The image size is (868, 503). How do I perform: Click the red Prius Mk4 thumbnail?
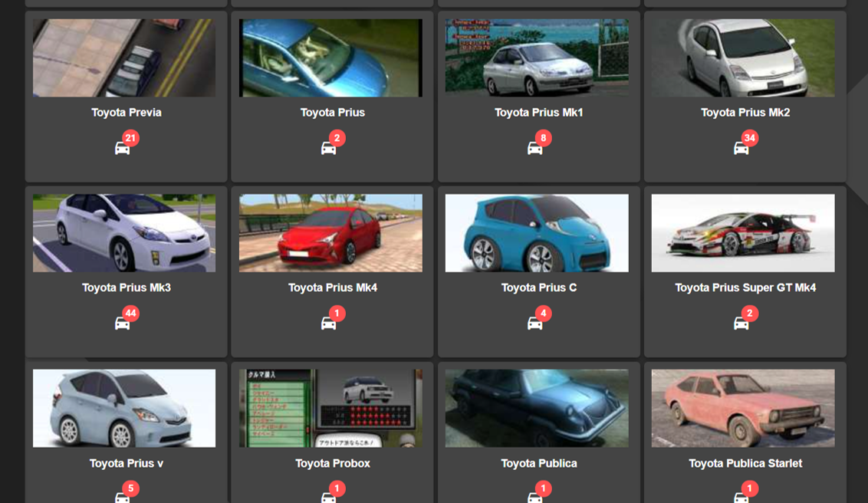coord(331,233)
